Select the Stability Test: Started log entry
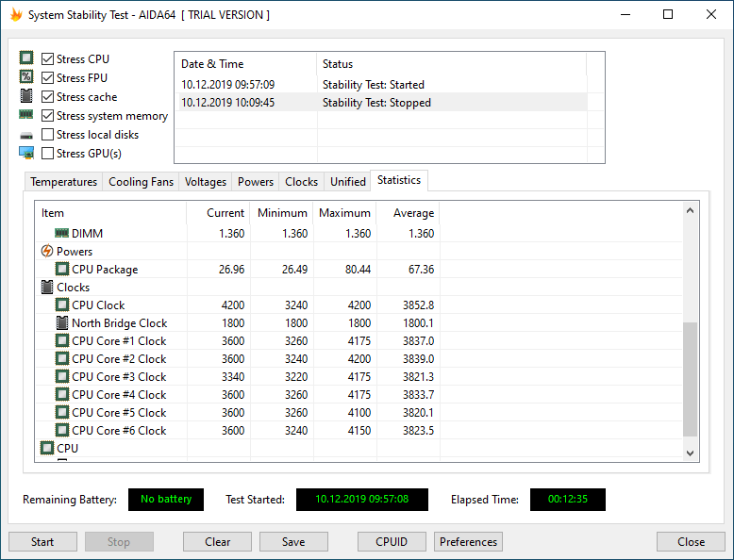734x560 pixels. click(x=381, y=85)
